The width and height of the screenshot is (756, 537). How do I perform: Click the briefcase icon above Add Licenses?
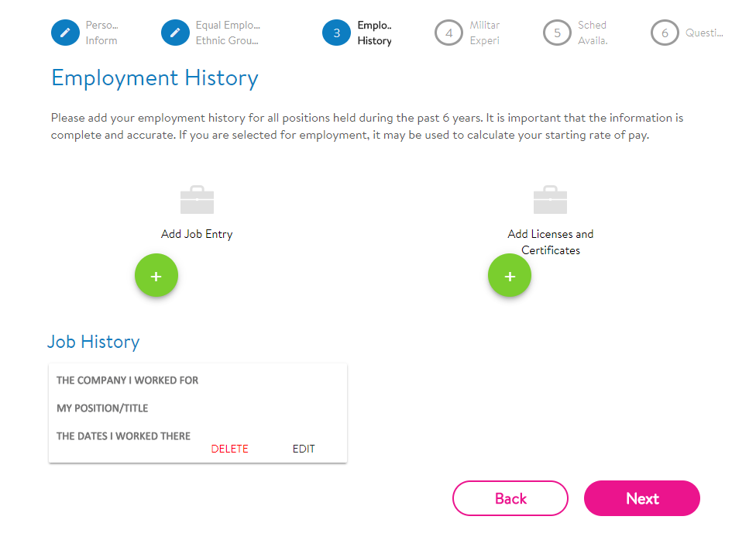pos(550,200)
